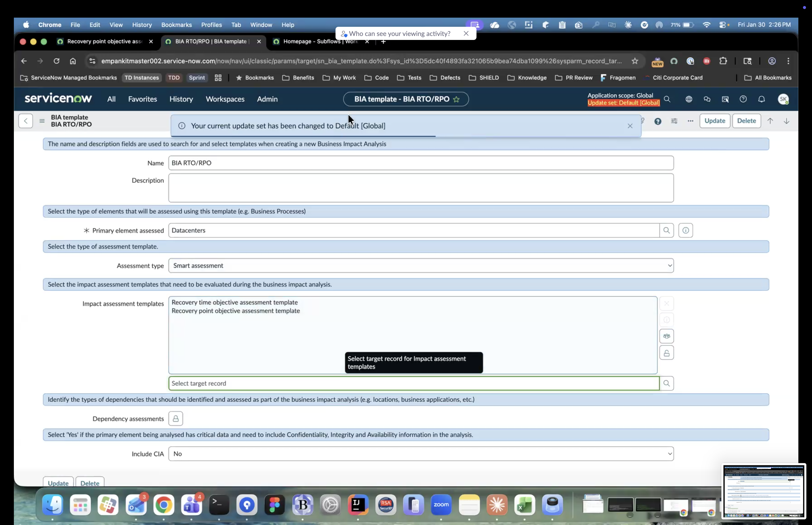The image size is (812, 525).
Task: Go to previous record with up arrow
Action: click(x=770, y=121)
